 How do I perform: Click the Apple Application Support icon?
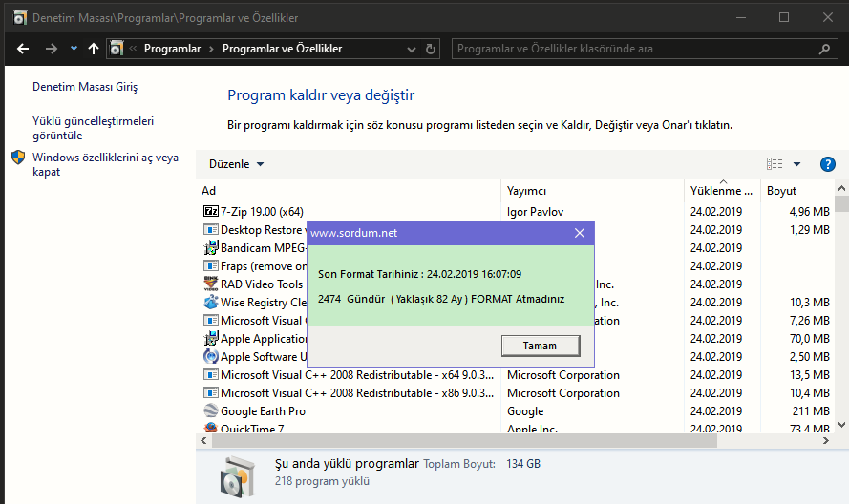pos(211,338)
